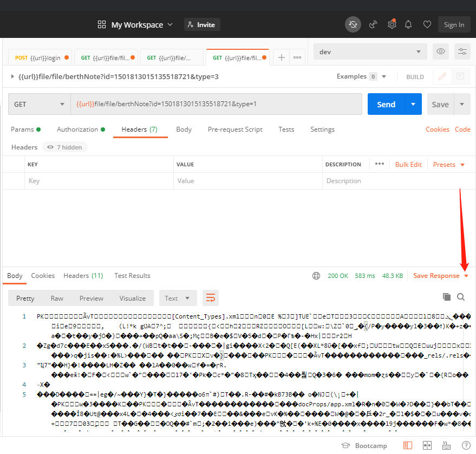Open the Text format dropdown
The height and width of the screenshot is (454, 476).
(178, 298)
